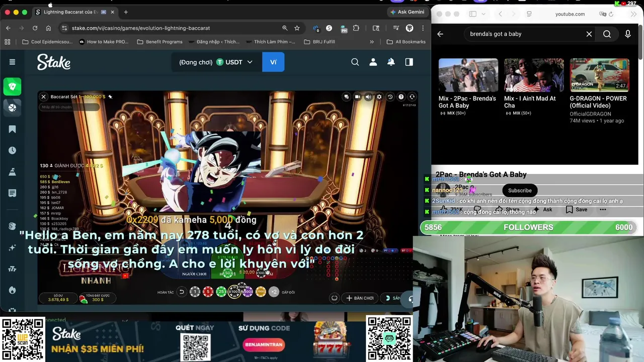
Task: Toggle Stake right side panel icon
Action: pos(409,62)
